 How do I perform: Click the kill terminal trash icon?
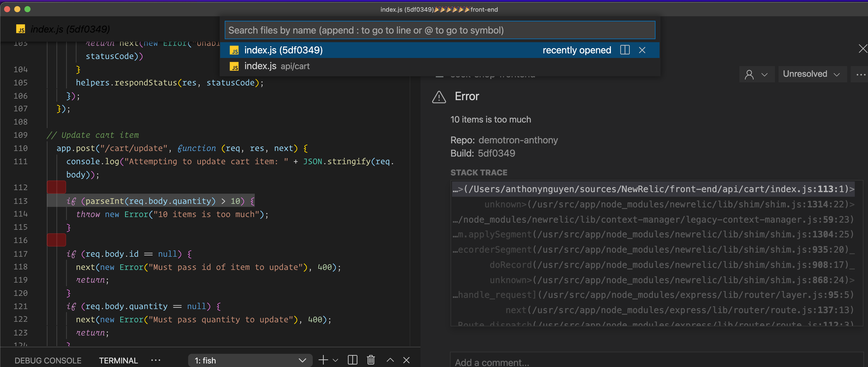click(371, 360)
